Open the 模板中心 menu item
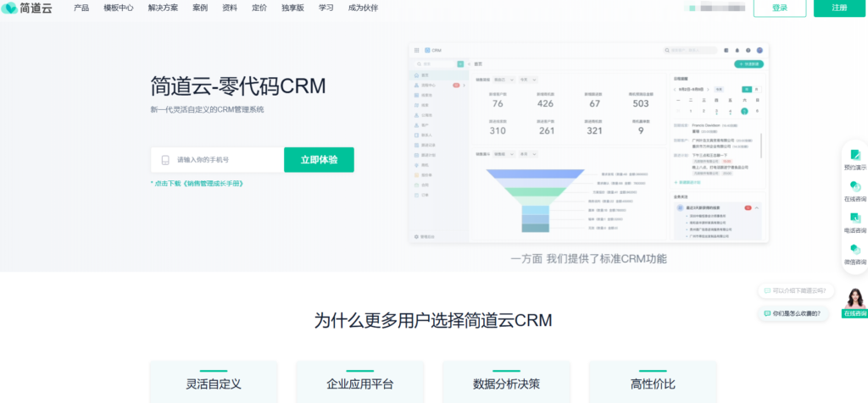Screen dimensions: 868x403 pos(119,8)
